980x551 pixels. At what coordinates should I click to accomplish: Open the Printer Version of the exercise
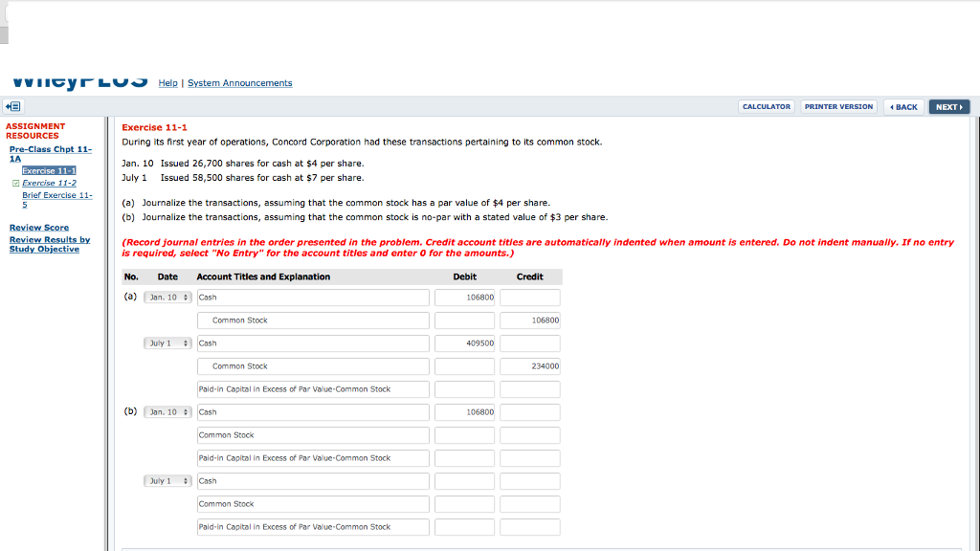838,107
